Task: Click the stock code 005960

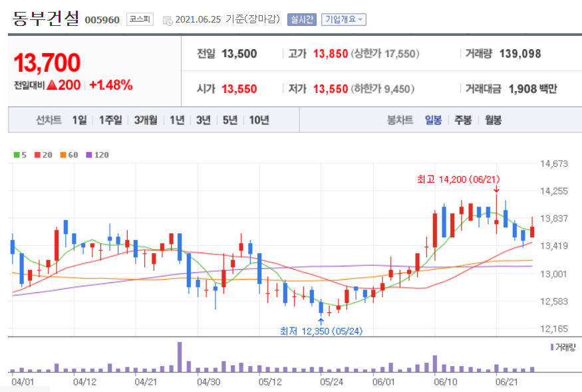Action: tap(102, 20)
